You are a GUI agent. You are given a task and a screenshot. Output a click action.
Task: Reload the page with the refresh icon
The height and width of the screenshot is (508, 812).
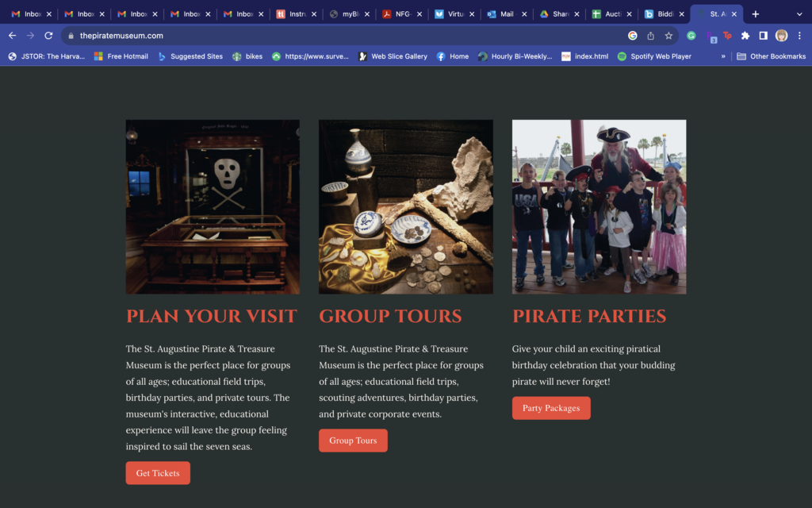pyautogui.click(x=48, y=36)
